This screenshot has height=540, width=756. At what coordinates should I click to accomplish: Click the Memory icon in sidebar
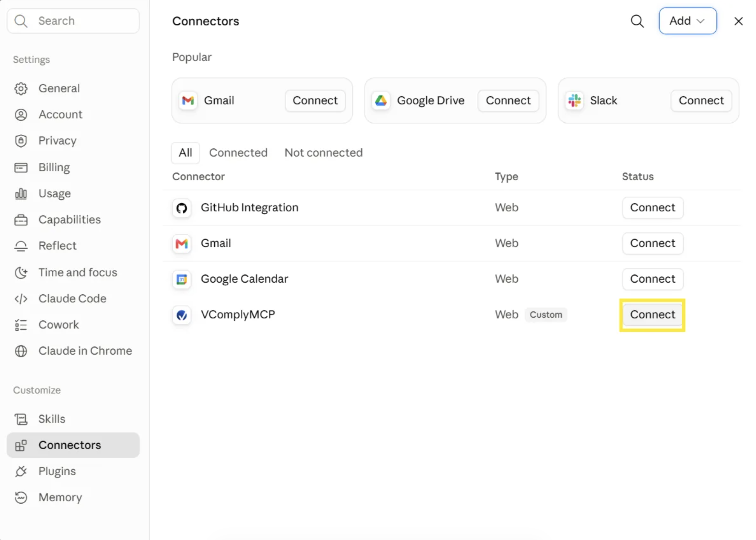[x=21, y=498]
